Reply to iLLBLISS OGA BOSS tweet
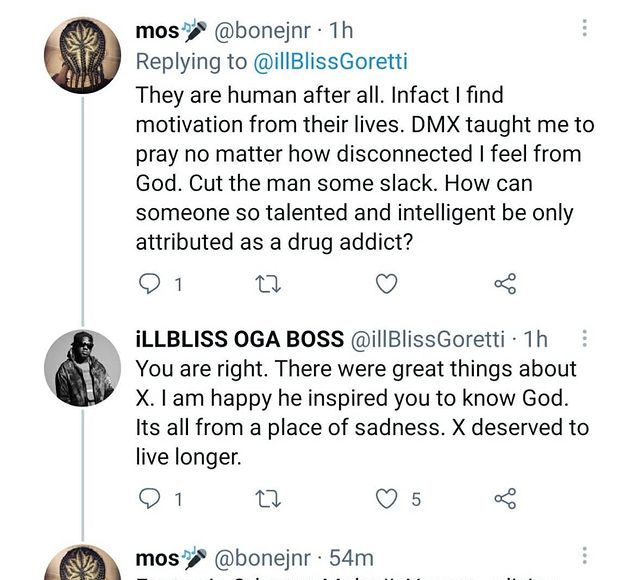The width and height of the screenshot is (640, 580). pos(148,497)
